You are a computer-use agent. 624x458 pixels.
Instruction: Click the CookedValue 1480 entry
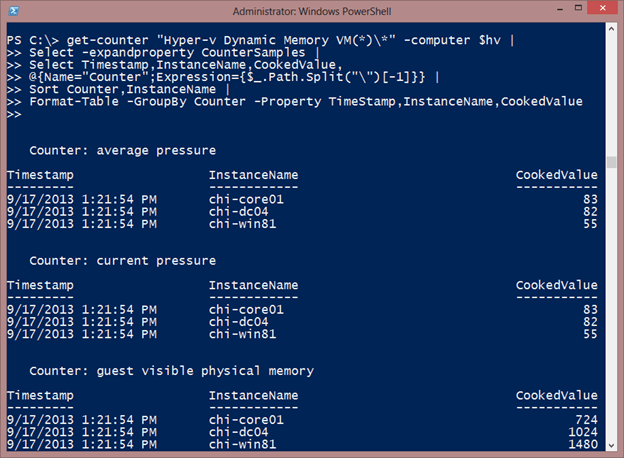click(x=583, y=444)
